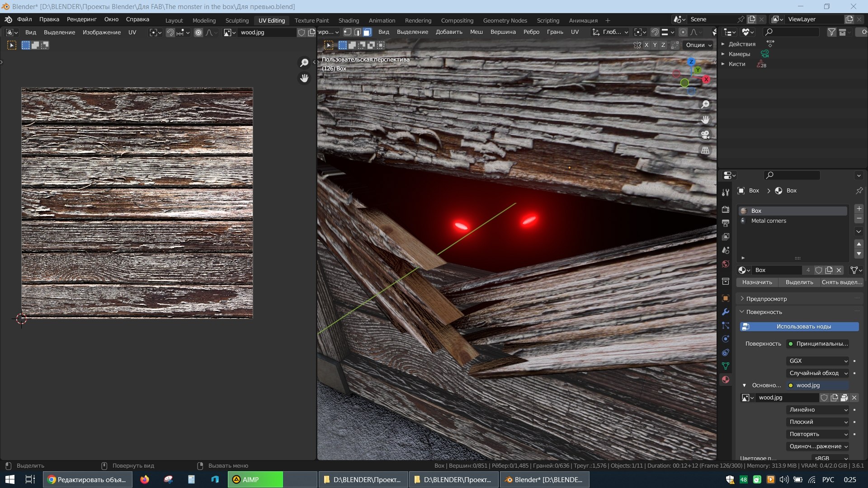Toggle snapping magnet in UV editor header

pos(170,33)
